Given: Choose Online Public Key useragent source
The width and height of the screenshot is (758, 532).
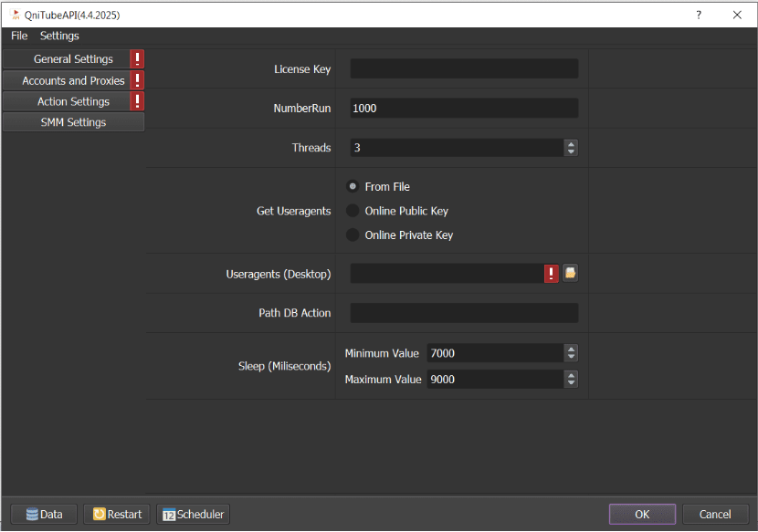Looking at the screenshot, I should (353, 211).
